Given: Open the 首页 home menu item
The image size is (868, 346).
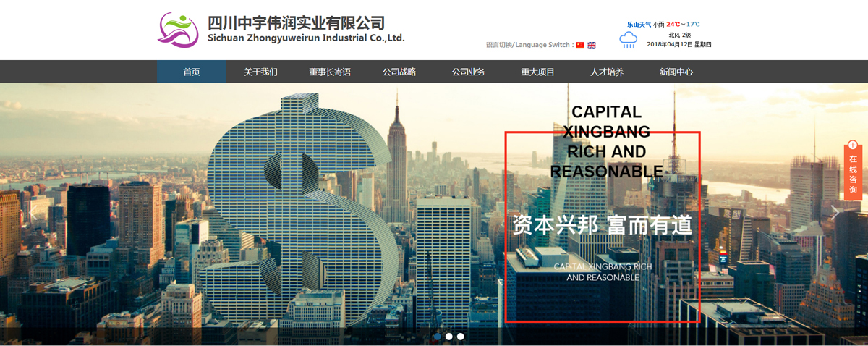Looking at the screenshot, I should pos(192,72).
